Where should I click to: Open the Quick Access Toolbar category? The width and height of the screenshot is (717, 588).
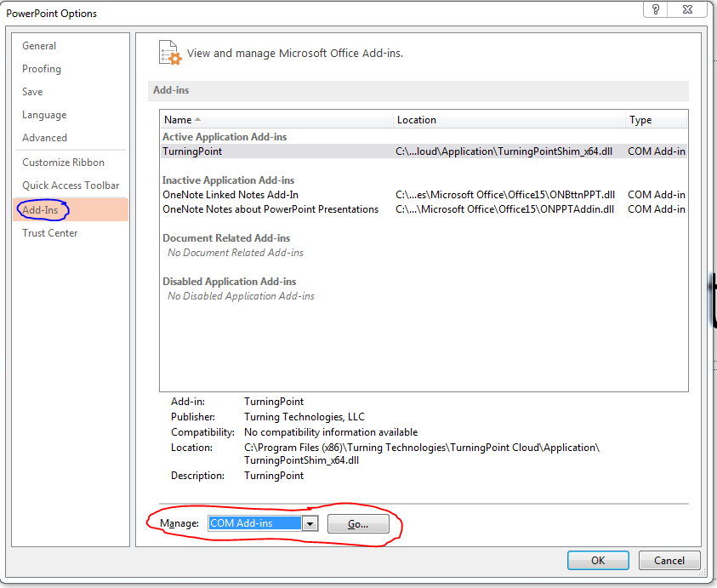71,185
